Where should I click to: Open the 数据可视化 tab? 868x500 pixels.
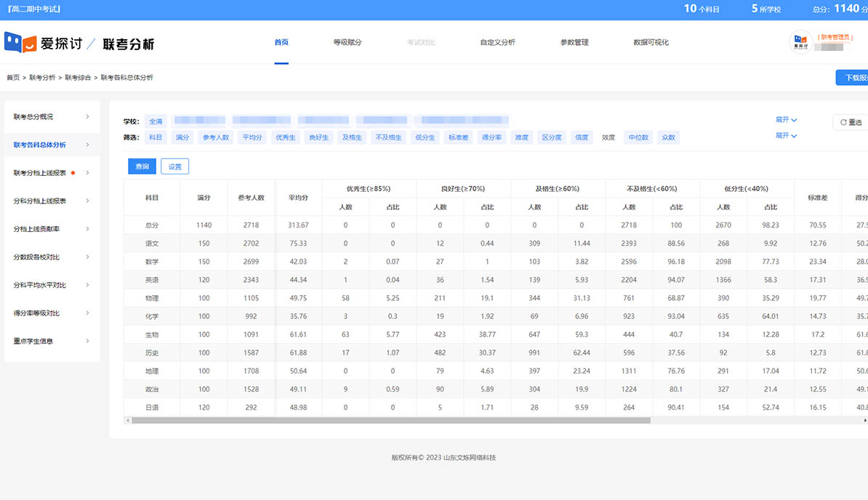pos(651,42)
